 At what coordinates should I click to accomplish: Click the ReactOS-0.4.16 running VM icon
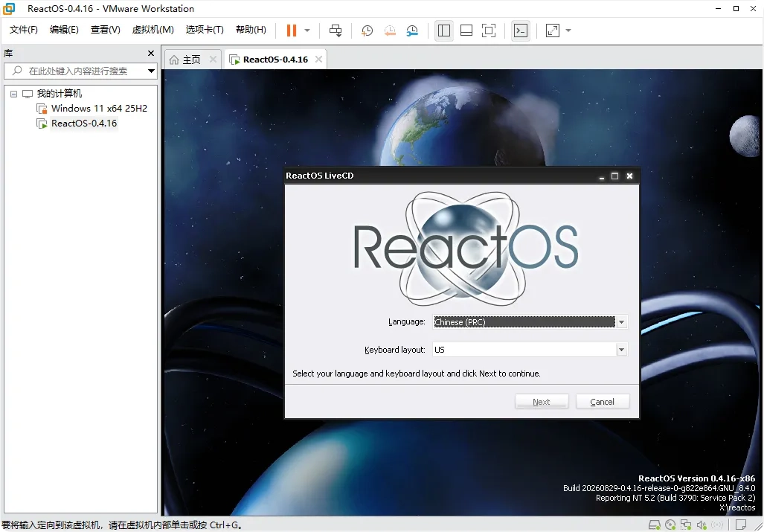(x=42, y=124)
